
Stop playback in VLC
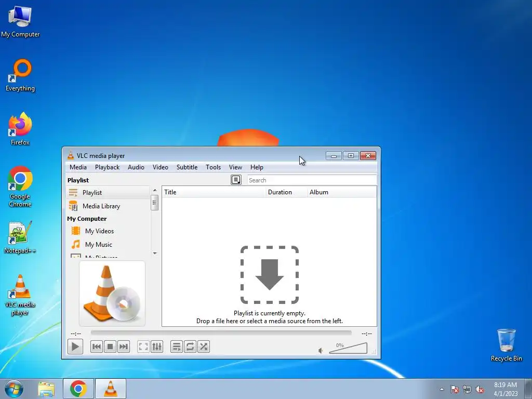pos(110,347)
